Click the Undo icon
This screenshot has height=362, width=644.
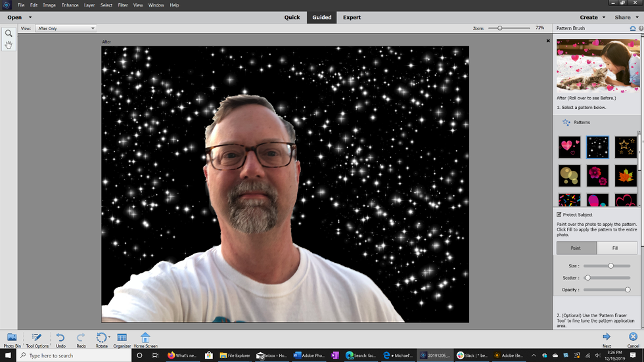pos(60,338)
